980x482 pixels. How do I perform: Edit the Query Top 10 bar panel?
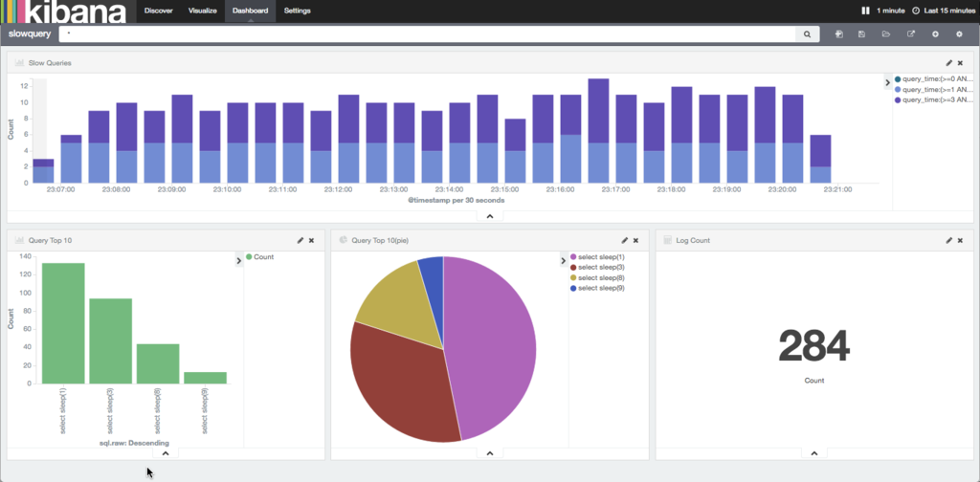pyautogui.click(x=301, y=240)
